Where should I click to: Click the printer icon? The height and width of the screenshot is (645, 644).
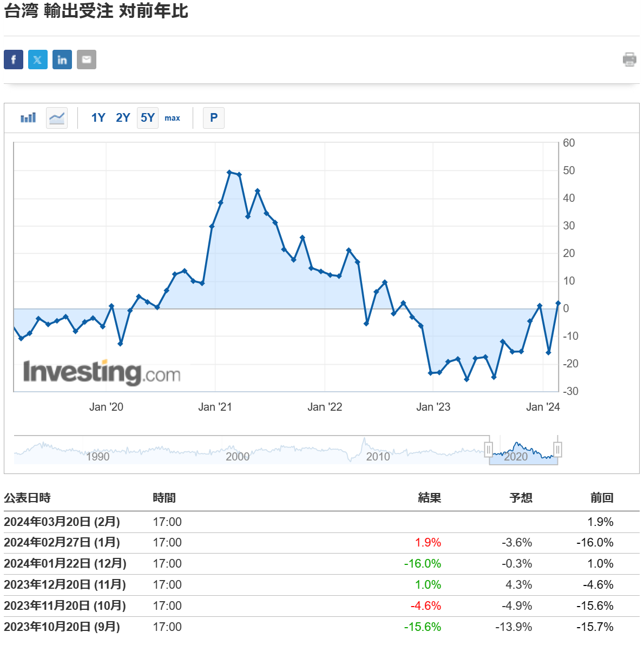coord(629,60)
